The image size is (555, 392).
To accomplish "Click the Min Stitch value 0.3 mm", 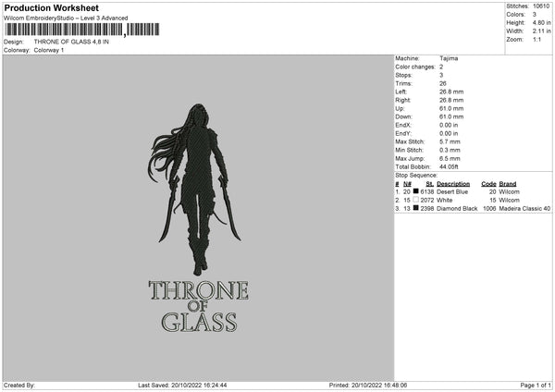I will pos(450,150).
